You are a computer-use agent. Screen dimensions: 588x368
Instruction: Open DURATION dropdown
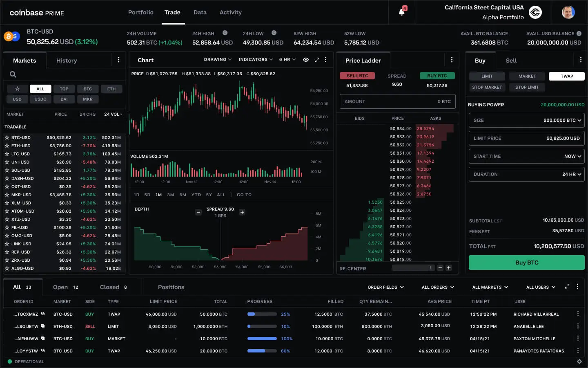[x=527, y=174]
